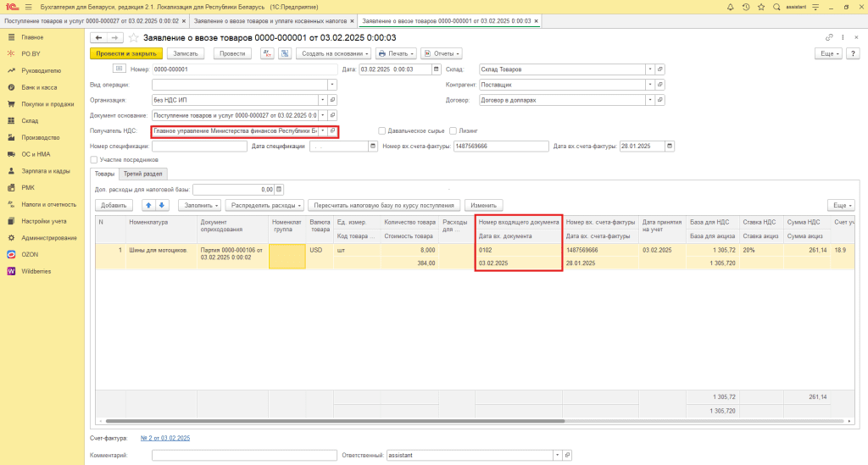Click the horizontal scrollbar of goods table
868x465 pixels.
coord(335,421)
